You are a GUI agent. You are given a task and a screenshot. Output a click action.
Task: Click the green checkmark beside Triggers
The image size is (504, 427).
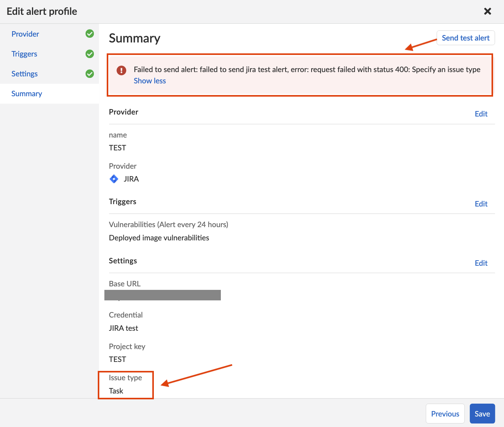point(90,54)
